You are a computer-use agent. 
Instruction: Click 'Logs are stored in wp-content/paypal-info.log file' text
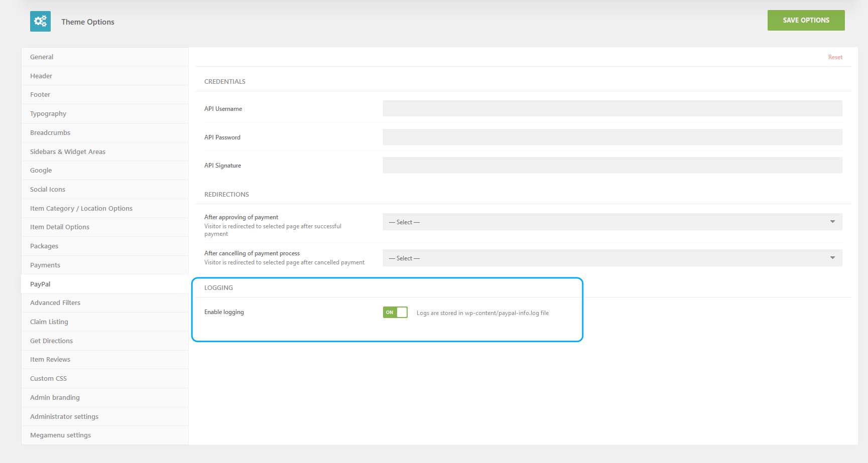[482, 313]
